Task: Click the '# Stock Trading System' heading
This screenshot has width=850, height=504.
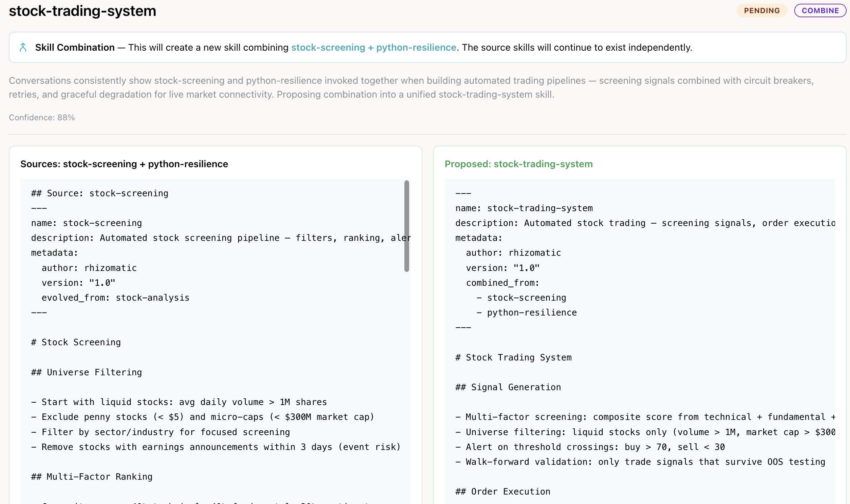Action: coord(514,357)
